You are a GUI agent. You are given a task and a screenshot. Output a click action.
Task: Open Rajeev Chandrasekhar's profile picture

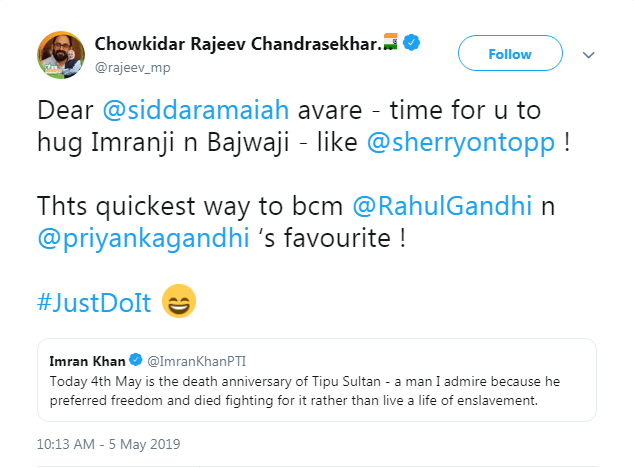[x=59, y=54]
